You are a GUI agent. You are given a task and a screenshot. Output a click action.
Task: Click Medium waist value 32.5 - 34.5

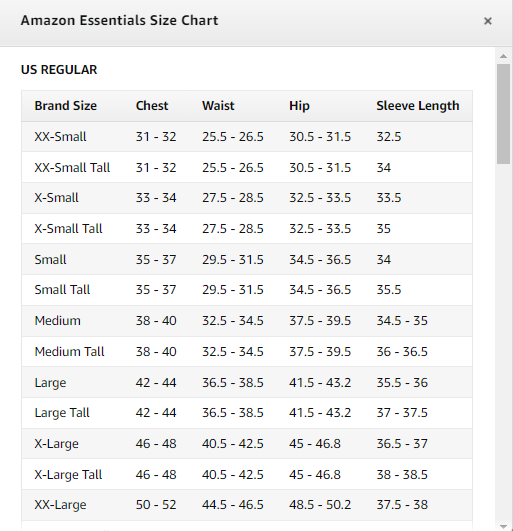pyautogui.click(x=233, y=321)
